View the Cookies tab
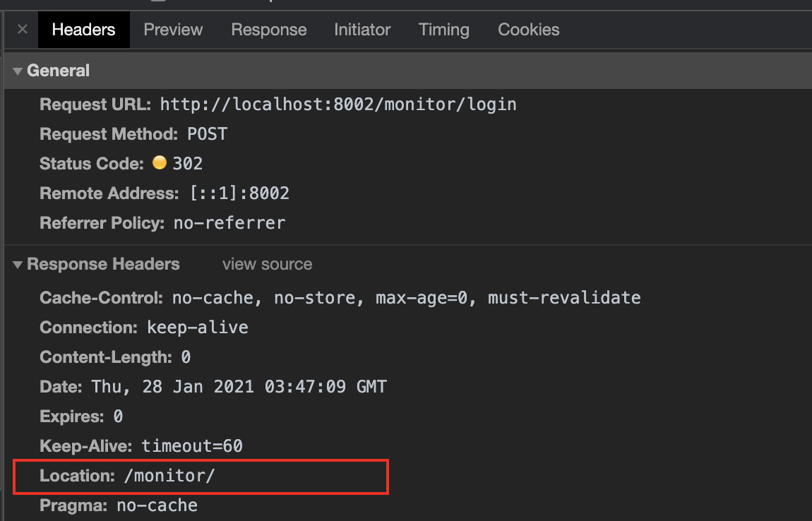 coord(528,30)
